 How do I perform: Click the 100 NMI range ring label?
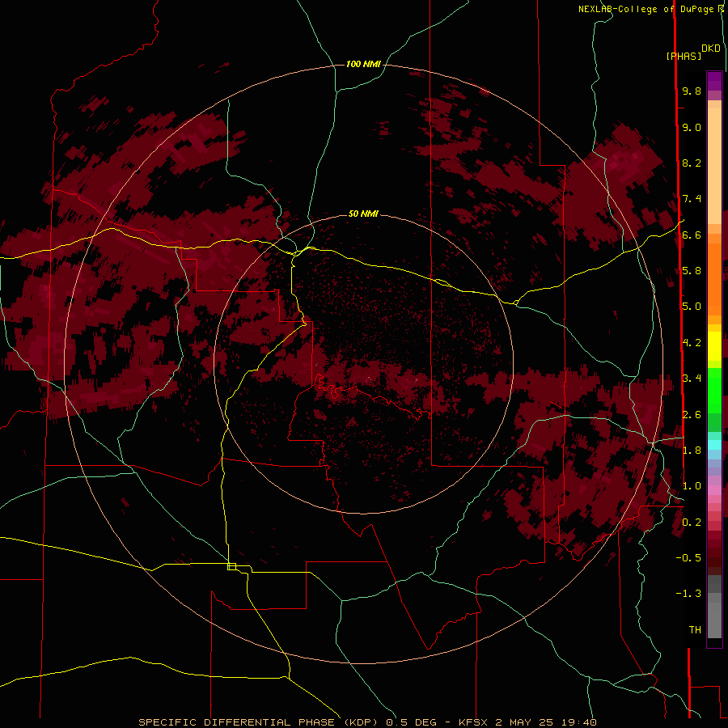(x=363, y=64)
